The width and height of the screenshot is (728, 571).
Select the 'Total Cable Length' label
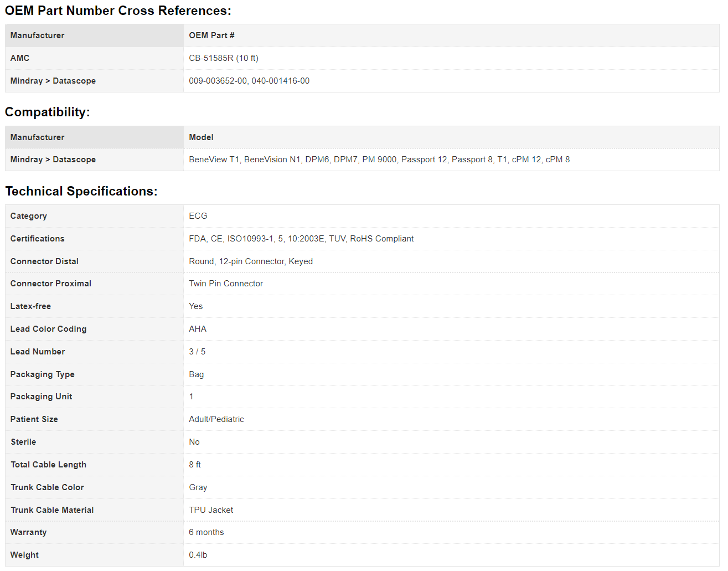(49, 465)
